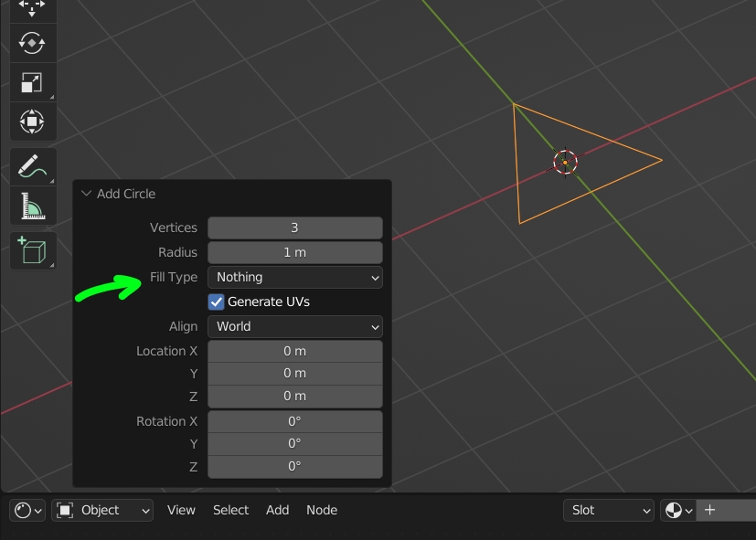The image size is (756, 540).
Task: Select the Scale tool
Action: pos(33,82)
